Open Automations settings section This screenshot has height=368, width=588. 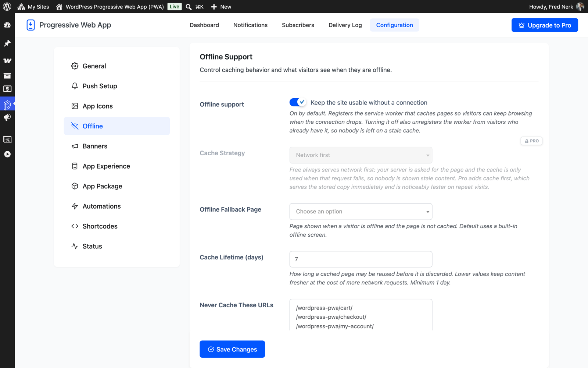click(x=117, y=206)
